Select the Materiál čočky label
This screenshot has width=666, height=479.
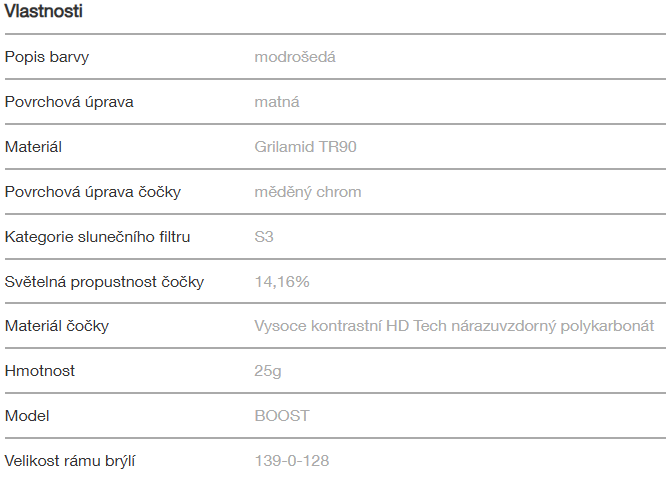pyautogui.click(x=57, y=326)
